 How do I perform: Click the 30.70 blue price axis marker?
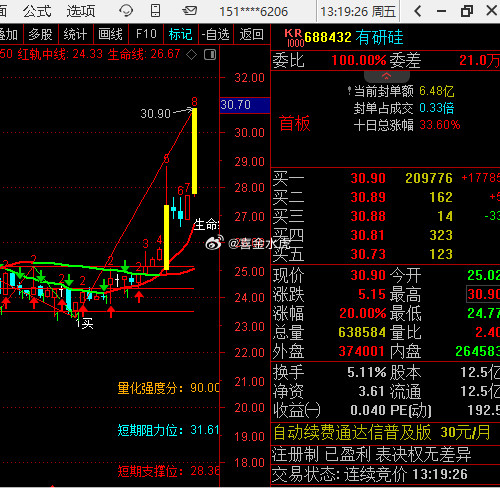(245, 105)
